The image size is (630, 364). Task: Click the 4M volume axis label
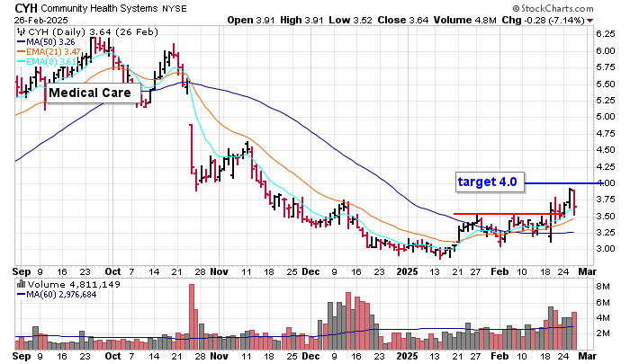603,318
